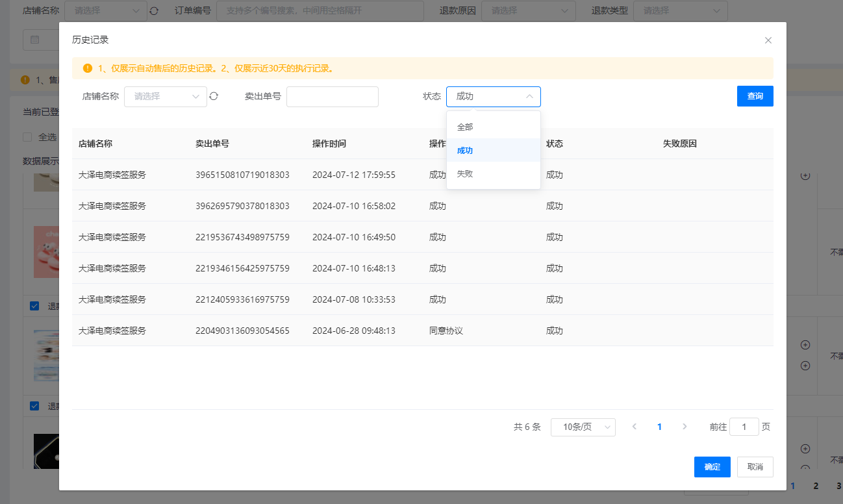Viewport: 843px width, 504px height.
Task: Click 操作时间 column header
Action: pyautogui.click(x=329, y=144)
